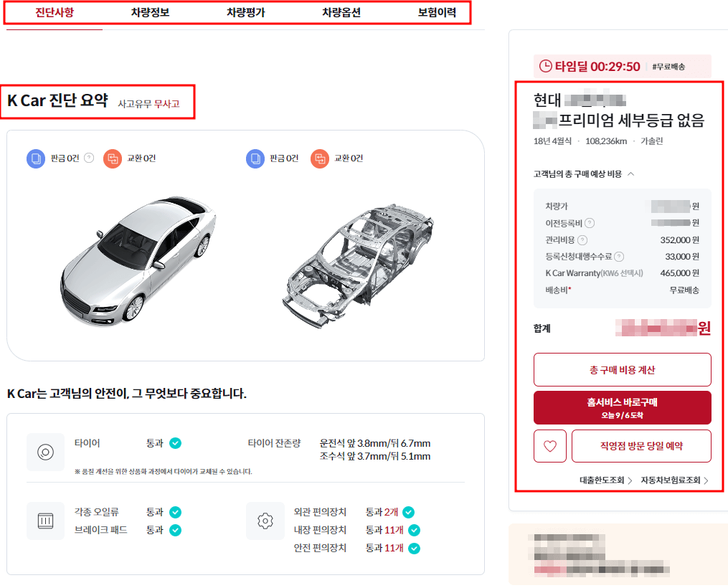The width and height of the screenshot is (728, 588).
Task: Open the 이전등록비 help tooltip icon
Action: pos(589,222)
